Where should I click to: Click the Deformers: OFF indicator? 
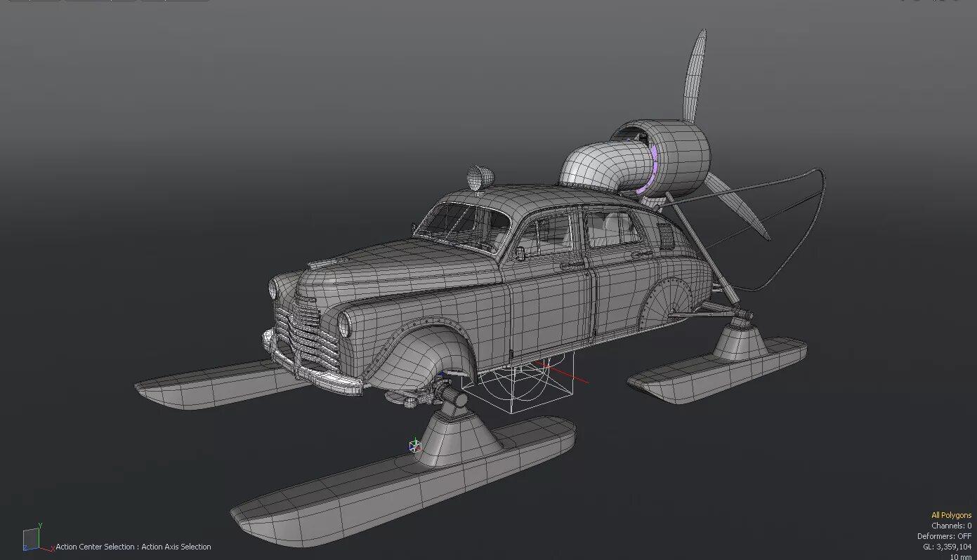(x=944, y=536)
